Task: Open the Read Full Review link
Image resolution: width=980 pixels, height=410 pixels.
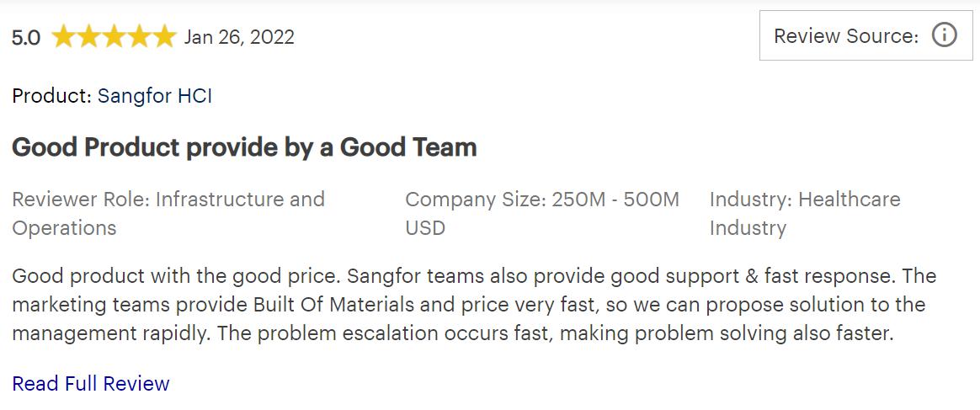Action: coord(91,384)
